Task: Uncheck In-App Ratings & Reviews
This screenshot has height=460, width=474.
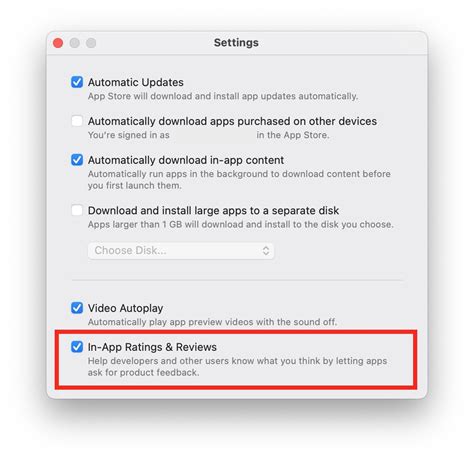Action: 77,347
